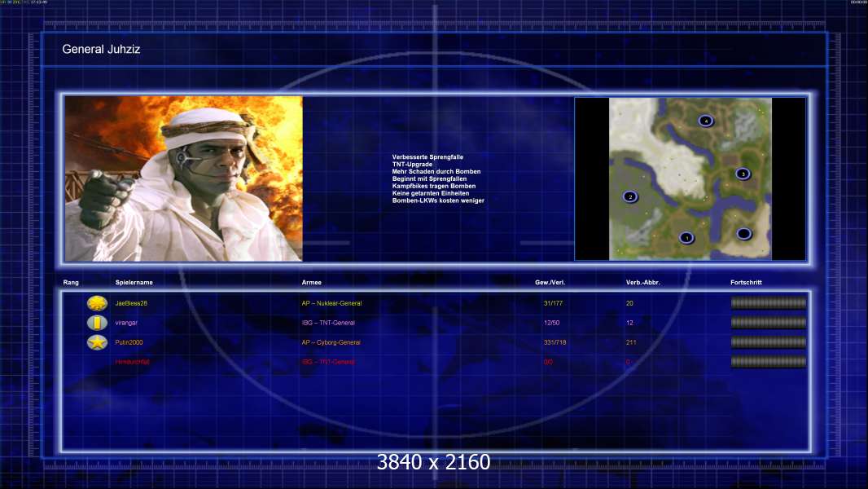The width and height of the screenshot is (868, 489).
Task: Click the progress bar in virangar's row
Action: pyautogui.click(x=769, y=322)
